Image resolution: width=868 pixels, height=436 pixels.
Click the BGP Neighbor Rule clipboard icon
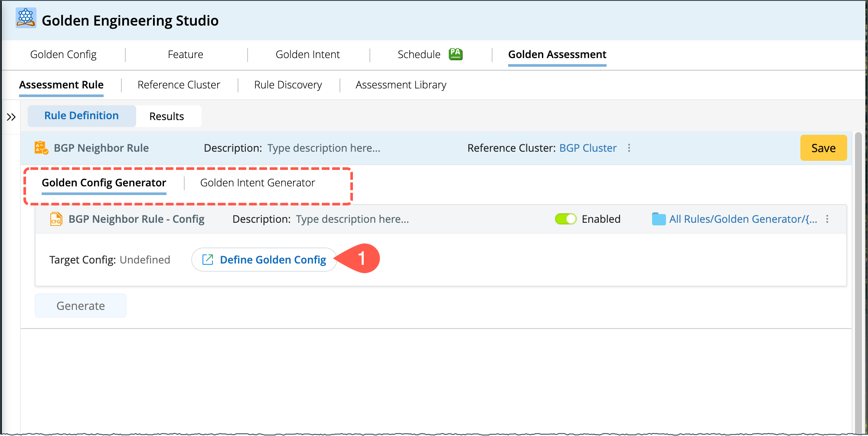(41, 148)
